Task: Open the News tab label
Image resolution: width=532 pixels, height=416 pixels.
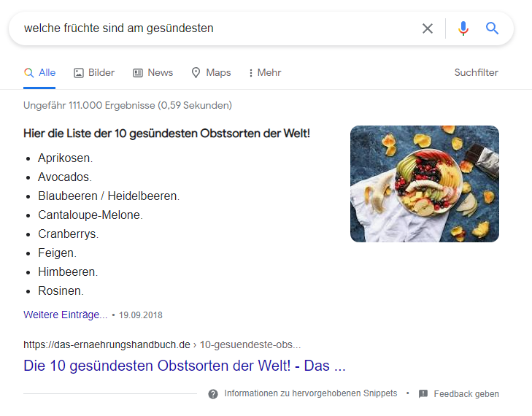Action: tap(161, 73)
